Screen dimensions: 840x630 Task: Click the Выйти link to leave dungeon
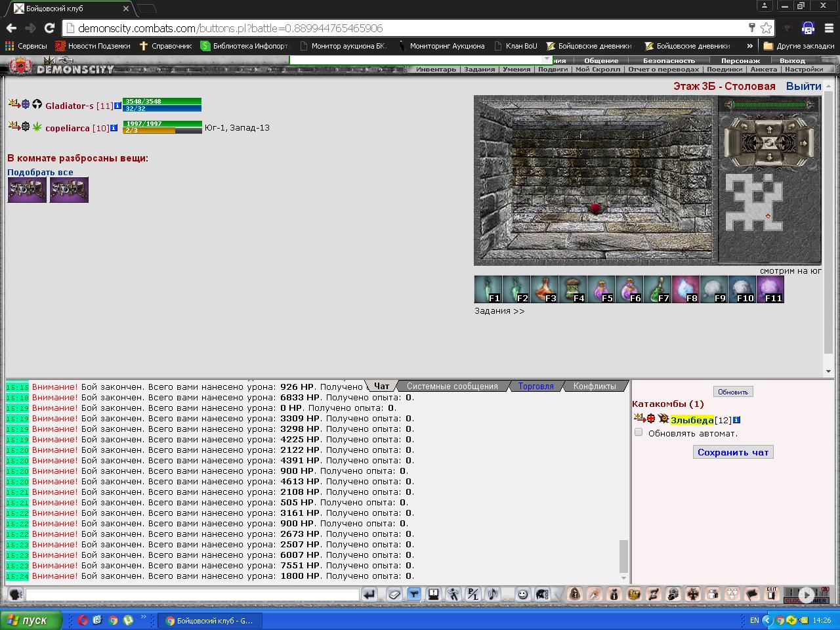pyautogui.click(x=803, y=86)
